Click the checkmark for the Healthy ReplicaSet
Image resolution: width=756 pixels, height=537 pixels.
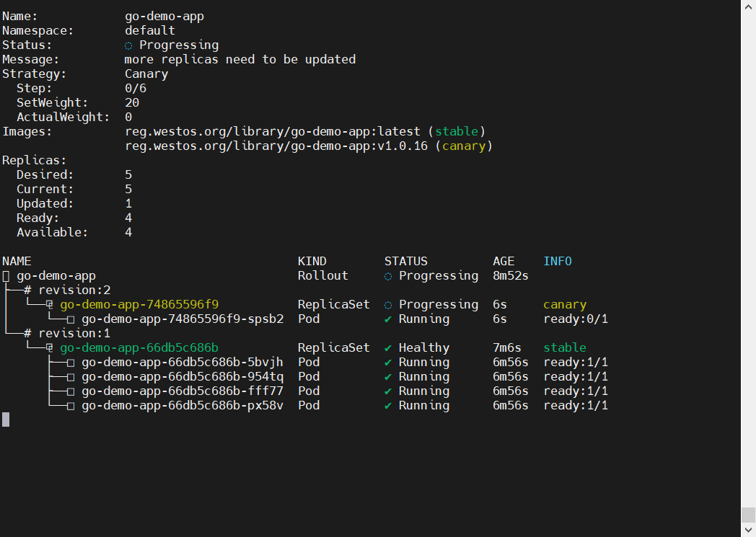click(388, 348)
